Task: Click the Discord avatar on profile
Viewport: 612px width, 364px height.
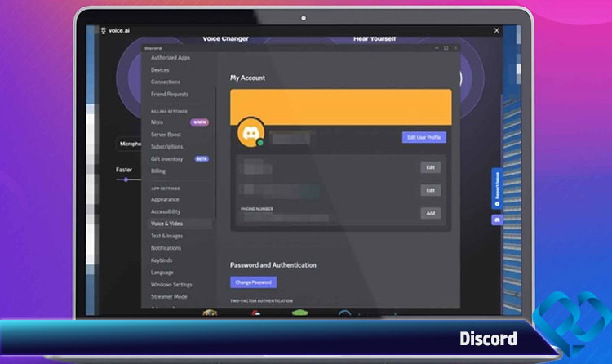Action: tap(251, 133)
